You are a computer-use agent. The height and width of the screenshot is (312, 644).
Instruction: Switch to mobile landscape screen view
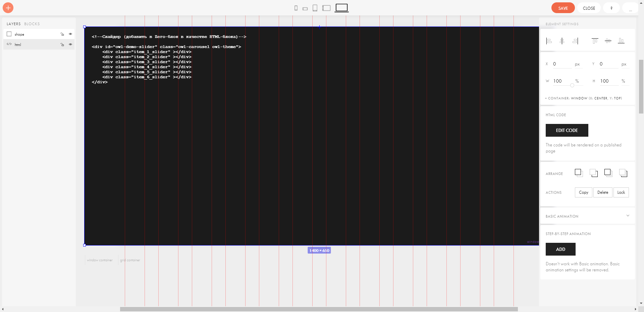coord(305,9)
